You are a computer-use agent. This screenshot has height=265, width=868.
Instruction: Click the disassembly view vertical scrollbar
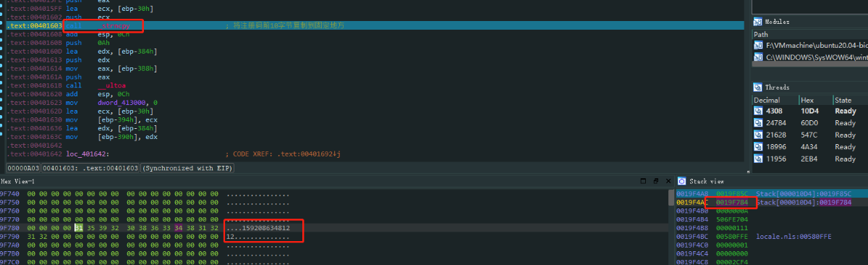[x=748, y=80]
